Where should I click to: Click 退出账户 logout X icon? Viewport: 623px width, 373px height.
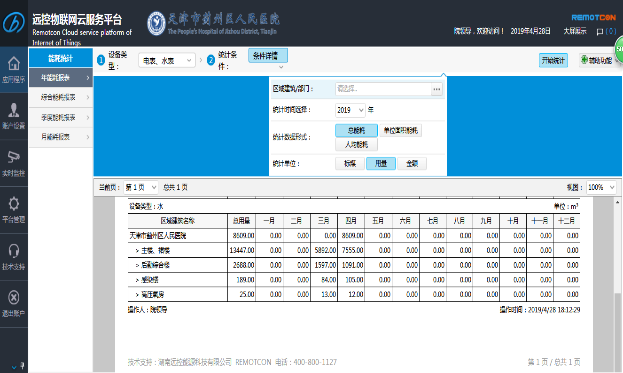(14, 297)
